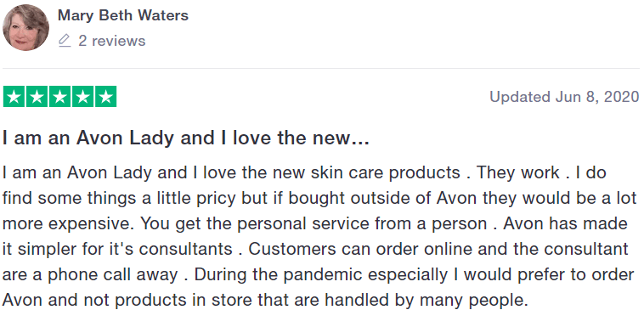Click the phrase phone call away
The height and width of the screenshot is (310, 644).
tap(113, 274)
